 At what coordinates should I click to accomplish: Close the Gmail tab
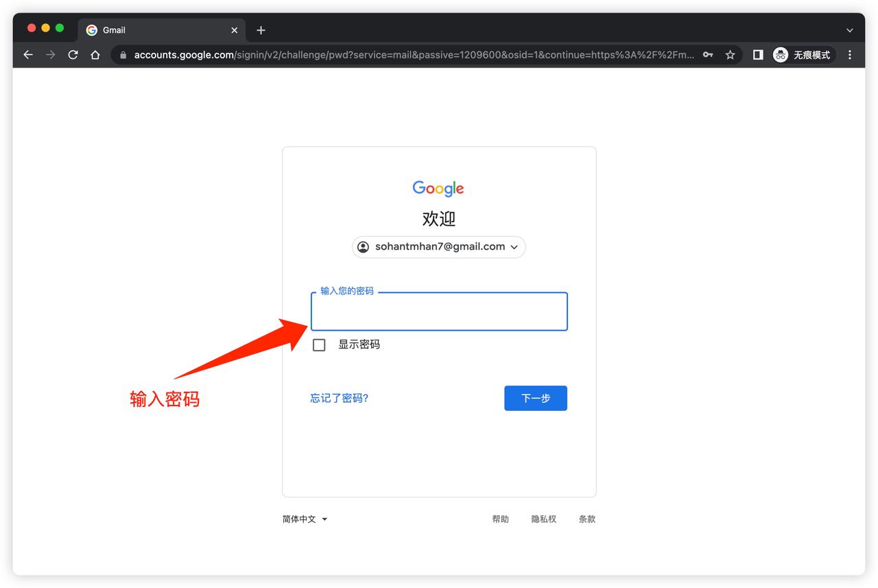(x=235, y=30)
